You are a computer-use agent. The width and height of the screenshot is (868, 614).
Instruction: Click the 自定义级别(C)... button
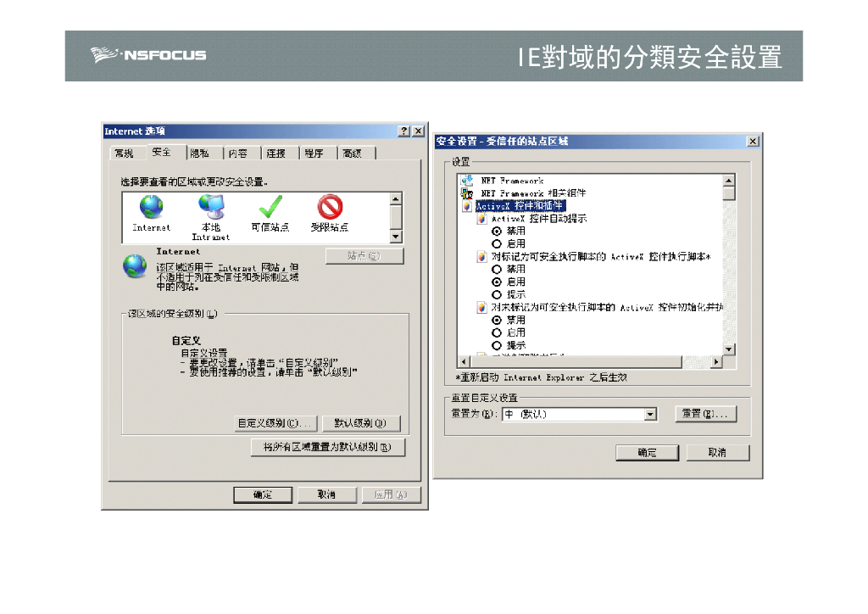(275, 423)
